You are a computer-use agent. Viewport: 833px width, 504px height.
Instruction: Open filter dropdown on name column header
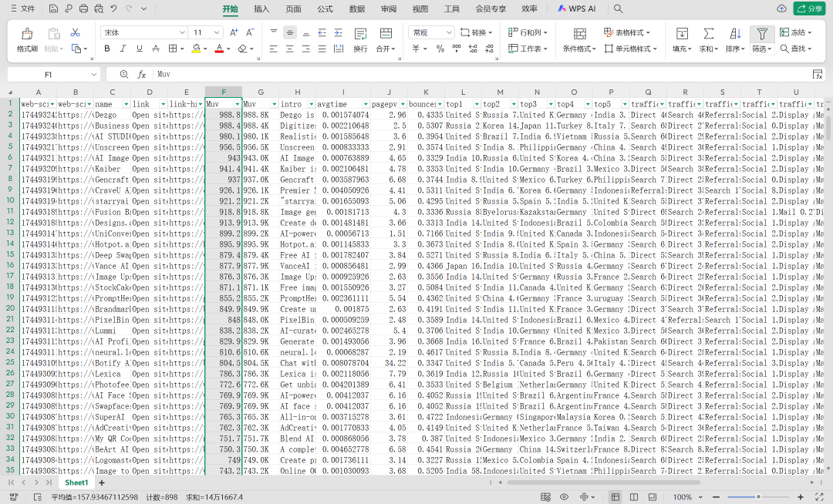tap(126, 104)
